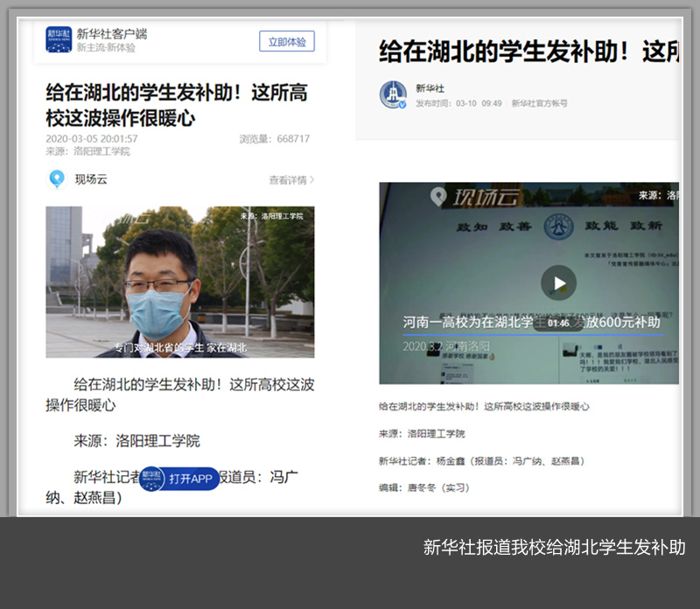Viewport: 700px width, 609px height.
Task: Click the blue verified badge on avatar
Action: click(x=402, y=104)
